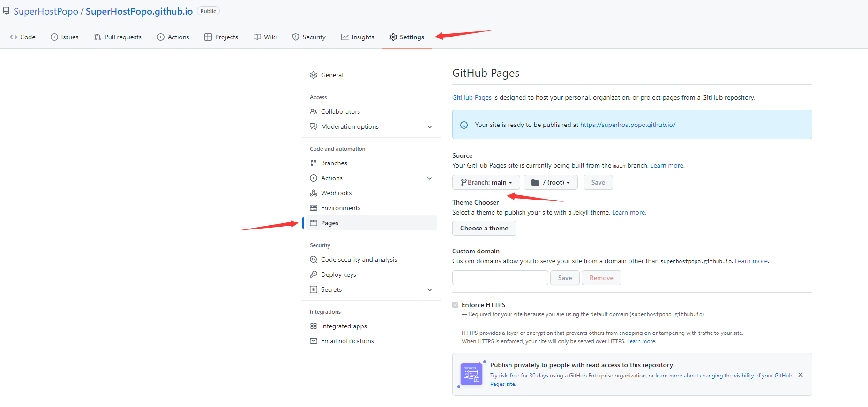868x407 pixels.
Task: Click the Security shield icon in top navigation
Action: pos(296,37)
